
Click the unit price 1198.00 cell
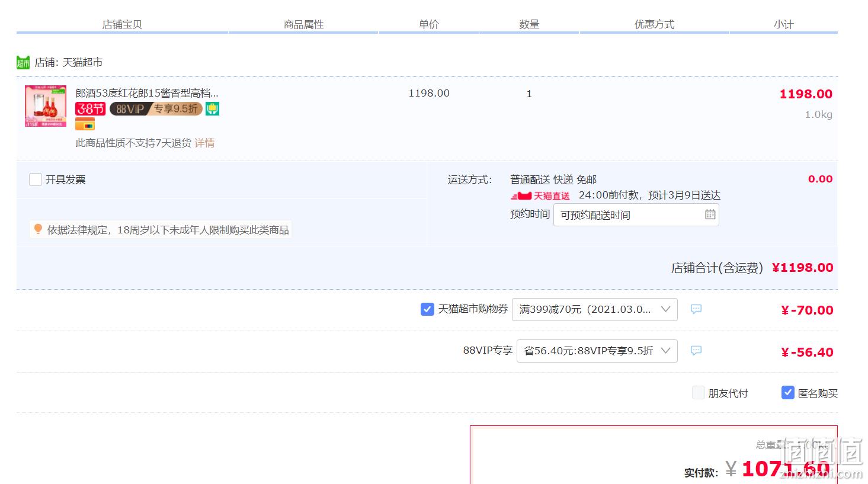[429, 93]
